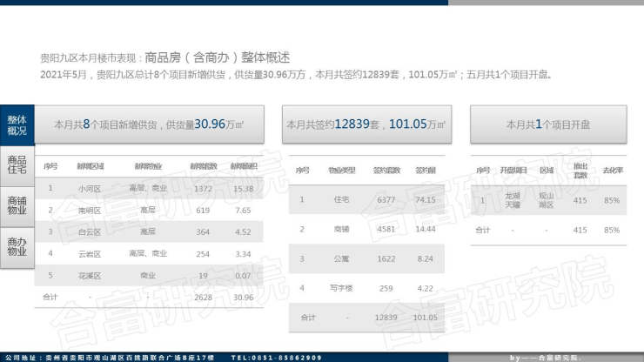Select the 住宅 row in signing table
Viewport: 644px width, 362px height.
coord(366,199)
